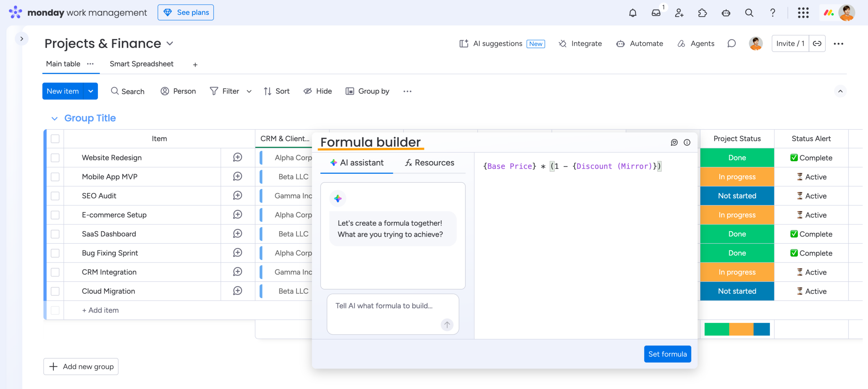Check the CRM Integration row checkbox
The width and height of the screenshot is (868, 389).
[55, 272]
